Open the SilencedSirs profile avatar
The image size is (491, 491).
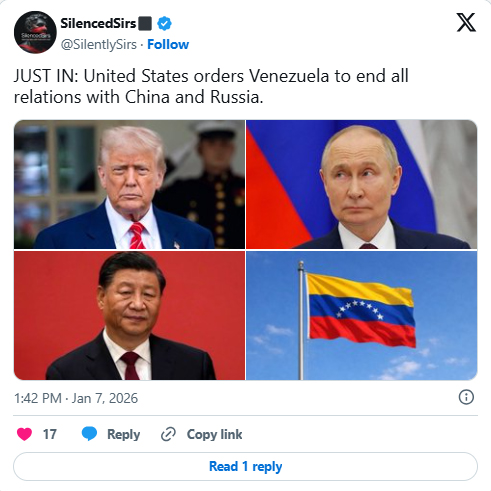click(x=35, y=32)
